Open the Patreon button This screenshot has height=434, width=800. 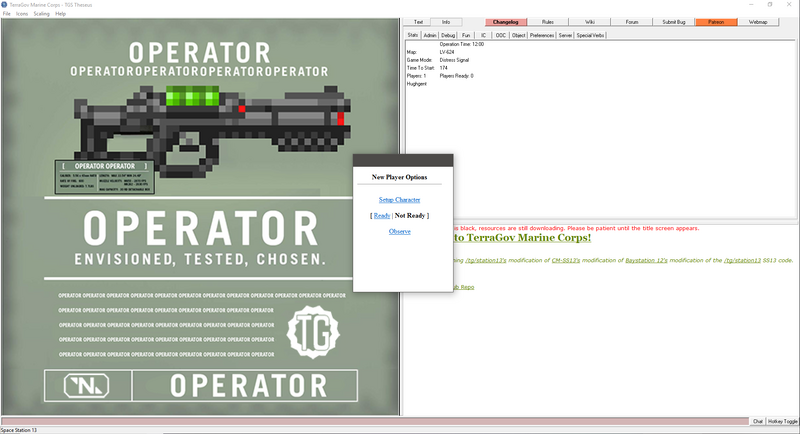pyautogui.click(x=716, y=22)
